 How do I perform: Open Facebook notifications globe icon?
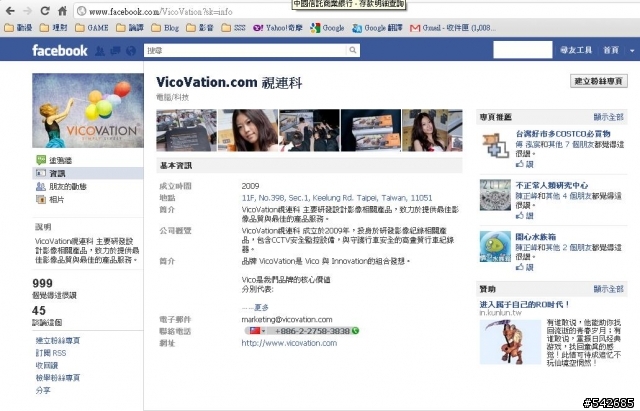(131, 51)
